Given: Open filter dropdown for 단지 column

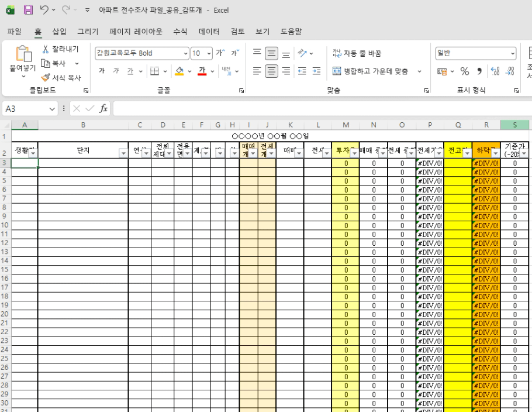Looking at the screenshot, I should 123,153.
